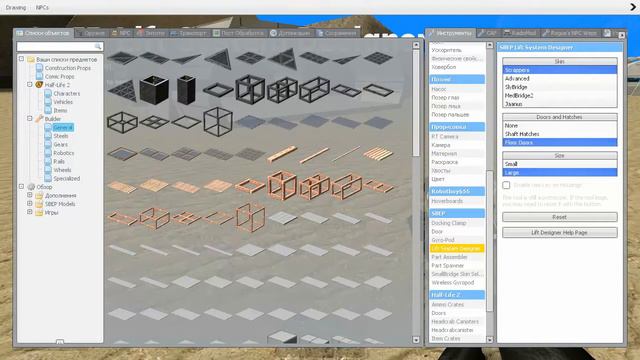Switch to the Транспорт tab

tap(189, 33)
